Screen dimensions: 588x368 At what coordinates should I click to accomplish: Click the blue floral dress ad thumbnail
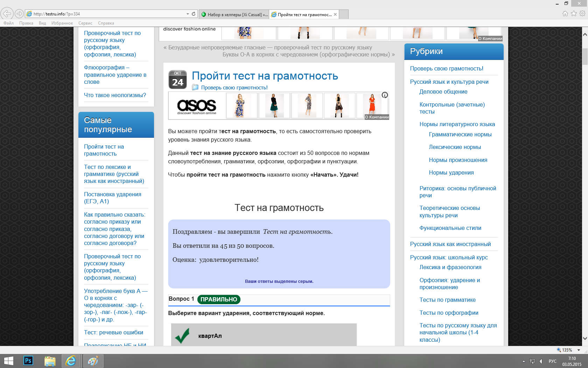point(241,105)
